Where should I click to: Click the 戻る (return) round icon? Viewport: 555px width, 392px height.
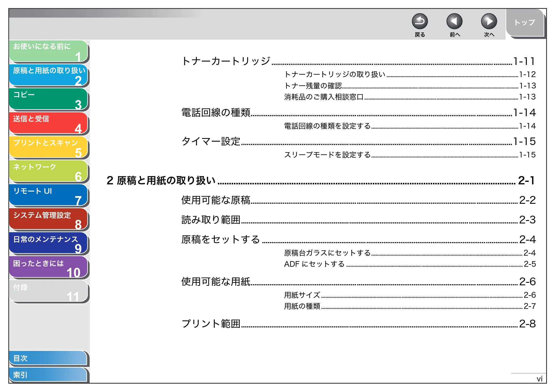[x=420, y=21]
